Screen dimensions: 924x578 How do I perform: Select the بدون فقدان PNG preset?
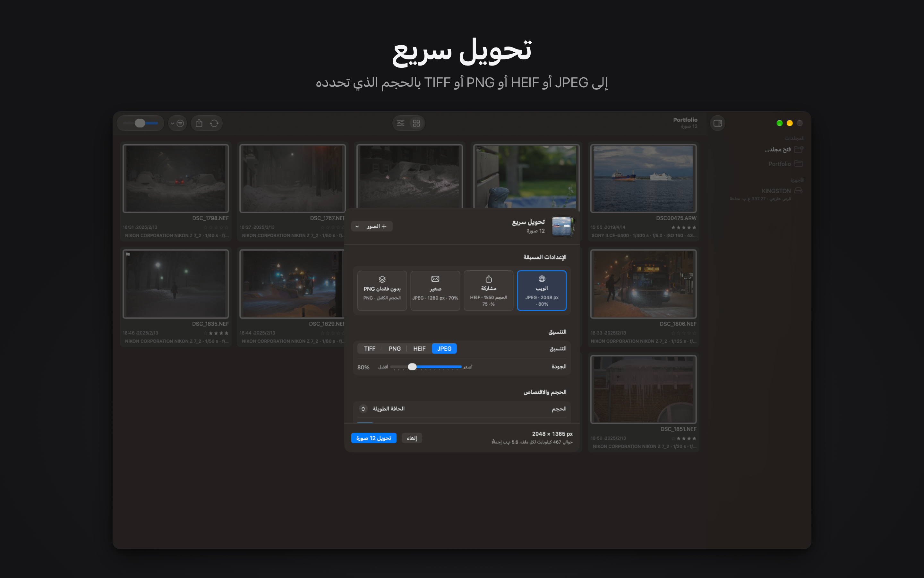382,291
